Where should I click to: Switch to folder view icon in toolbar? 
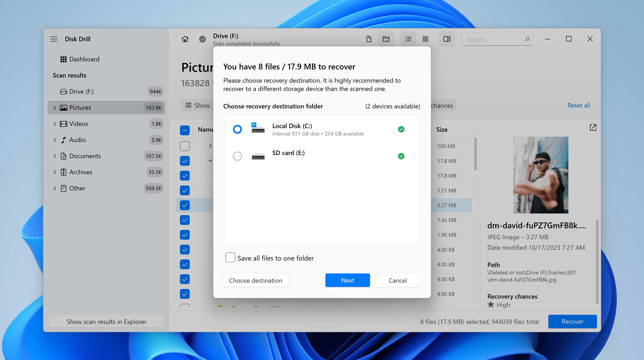coord(386,39)
